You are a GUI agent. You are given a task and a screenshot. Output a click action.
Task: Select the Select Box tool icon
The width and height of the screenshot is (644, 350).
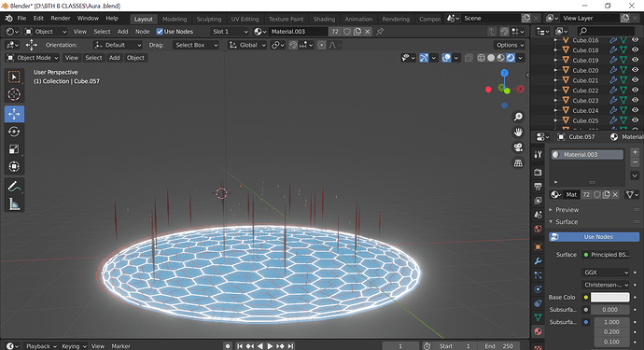14,77
